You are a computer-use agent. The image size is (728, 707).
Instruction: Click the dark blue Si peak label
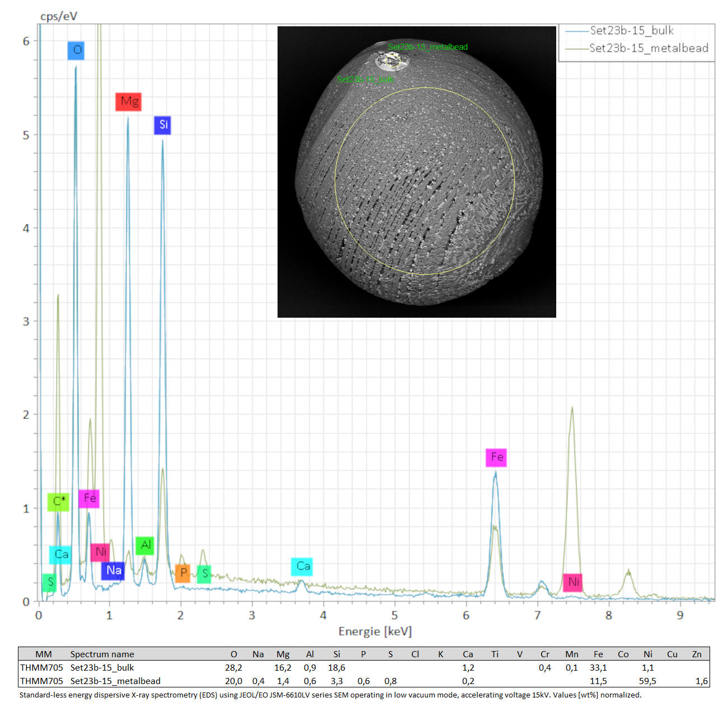coord(162,125)
